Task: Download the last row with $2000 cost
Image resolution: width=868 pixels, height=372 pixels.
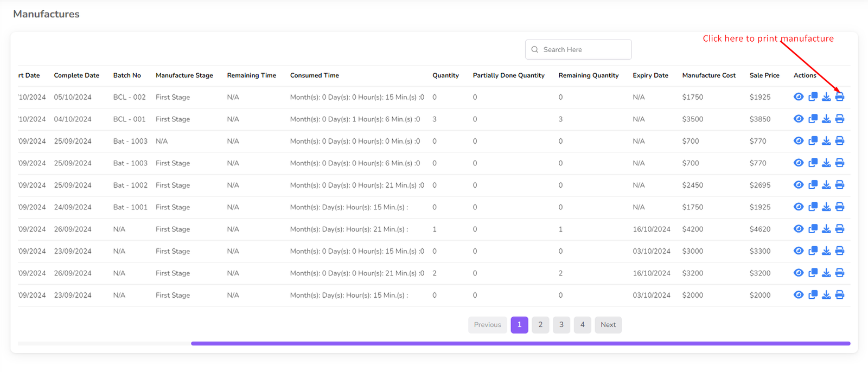Action: click(826, 295)
